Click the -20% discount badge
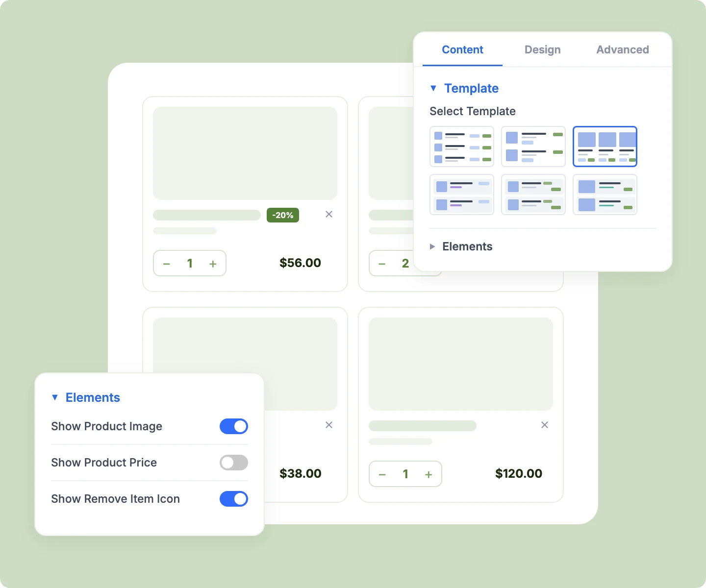706x588 pixels. coord(283,215)
